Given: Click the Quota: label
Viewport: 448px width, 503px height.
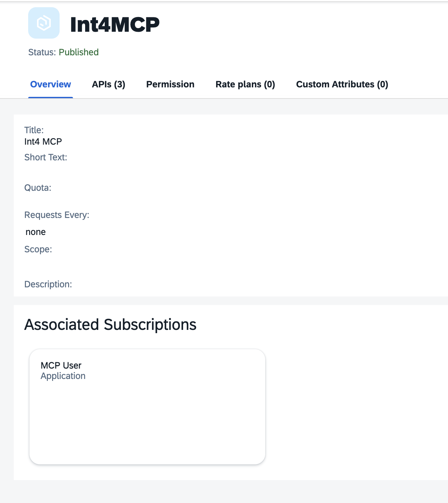Looking at the screenshot, I should point(38,188).
